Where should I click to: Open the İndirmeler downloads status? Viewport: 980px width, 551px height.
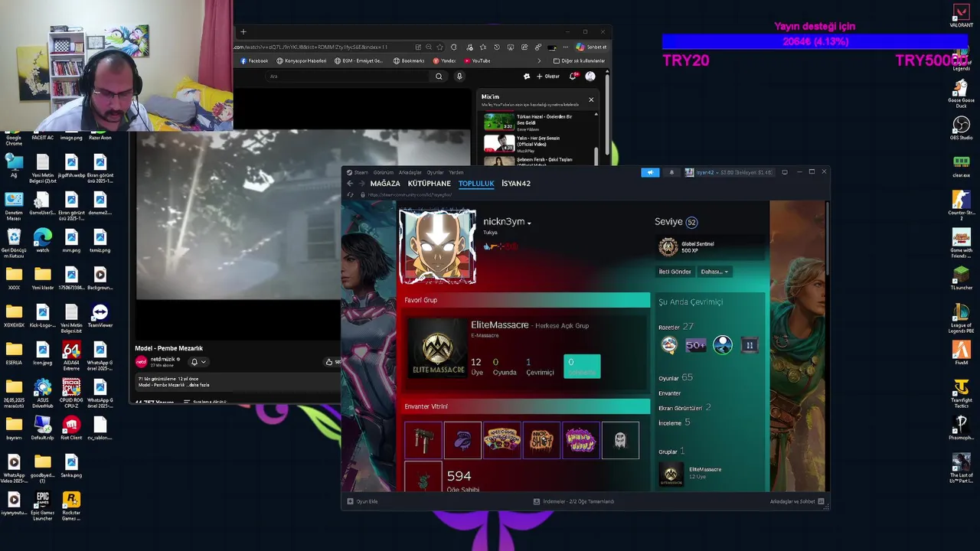(573, 501)
